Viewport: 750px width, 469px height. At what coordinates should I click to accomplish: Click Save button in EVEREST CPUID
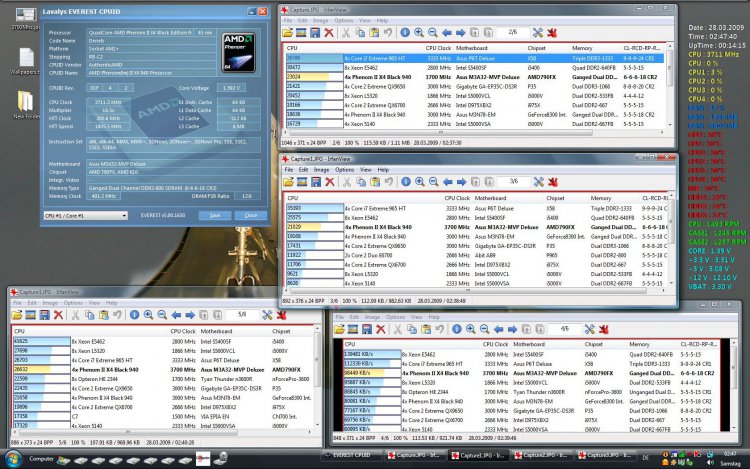(215, 215)
